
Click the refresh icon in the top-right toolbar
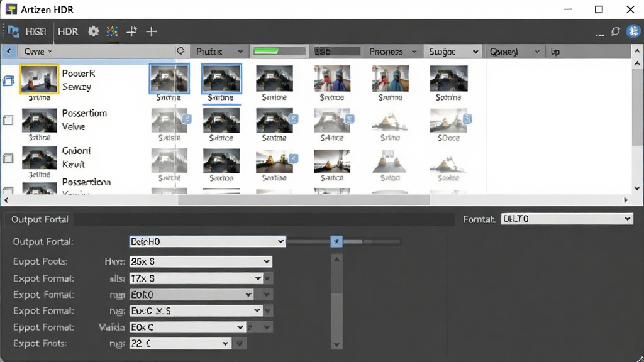tap(615, 31)
